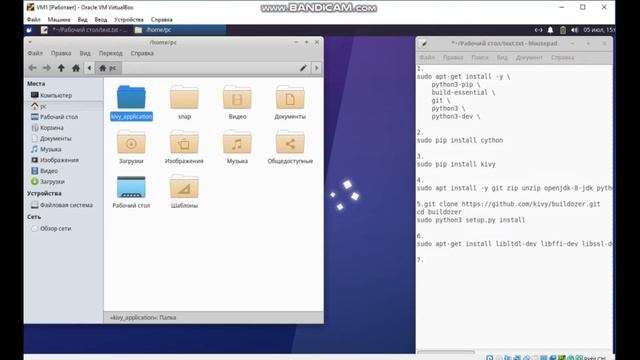Expand path bar with the left chevron
Image resolution: width=640 pixels, height=360 pixels.
[x=89, y=68]
